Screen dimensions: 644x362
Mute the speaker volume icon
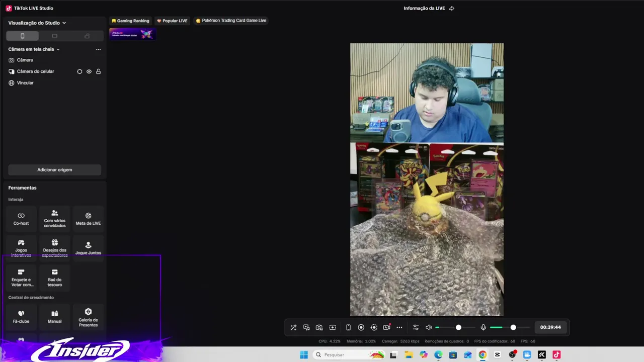429,327
